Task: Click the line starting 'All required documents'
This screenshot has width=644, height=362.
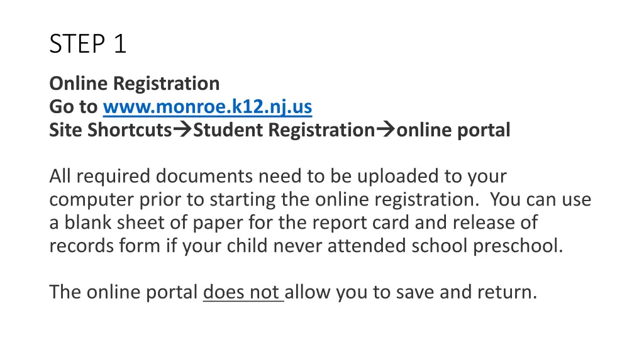Action: click(x=278, y=177)
